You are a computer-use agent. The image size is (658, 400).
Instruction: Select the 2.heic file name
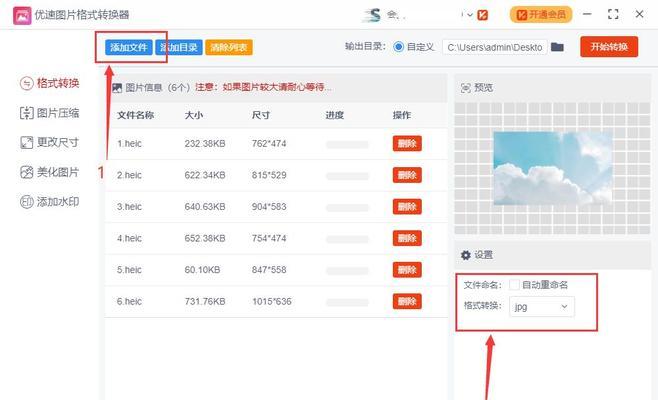tap(129, 175)
